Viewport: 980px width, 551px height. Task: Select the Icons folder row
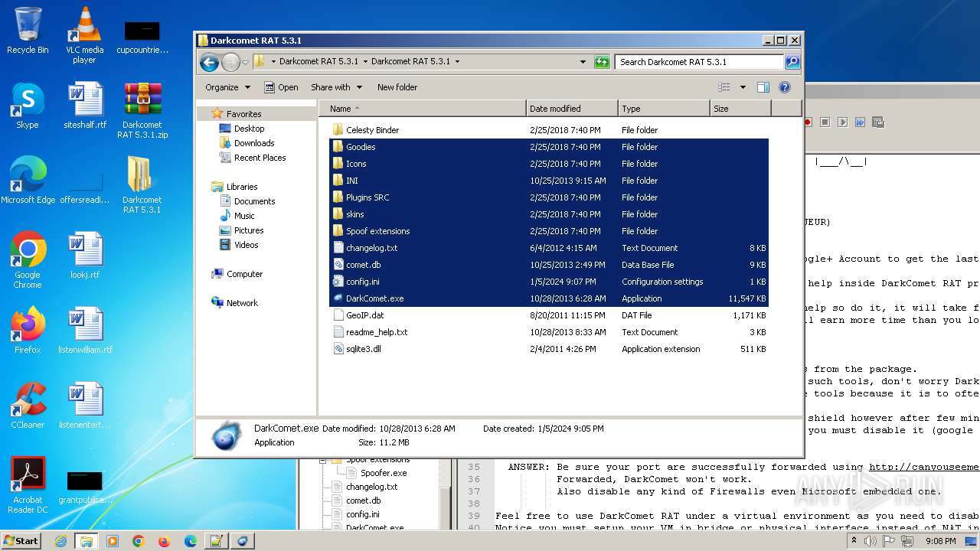click(x=549, y=164)
